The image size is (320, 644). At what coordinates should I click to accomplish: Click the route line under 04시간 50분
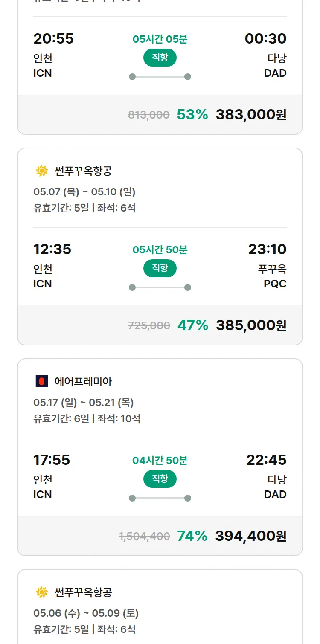(160, 498)
